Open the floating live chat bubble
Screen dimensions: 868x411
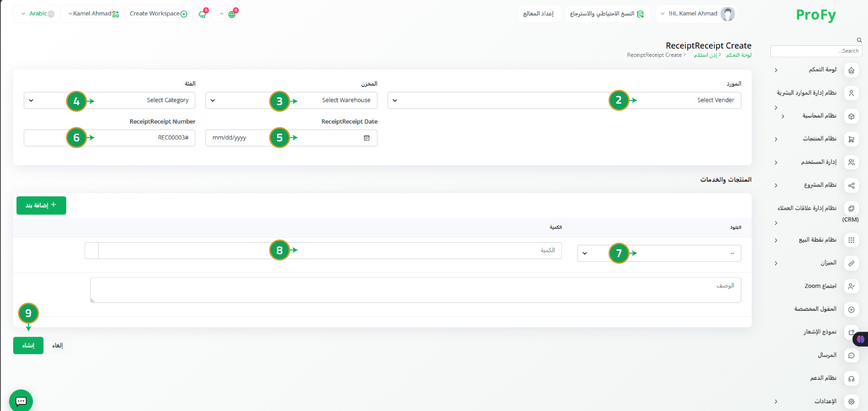21,401
